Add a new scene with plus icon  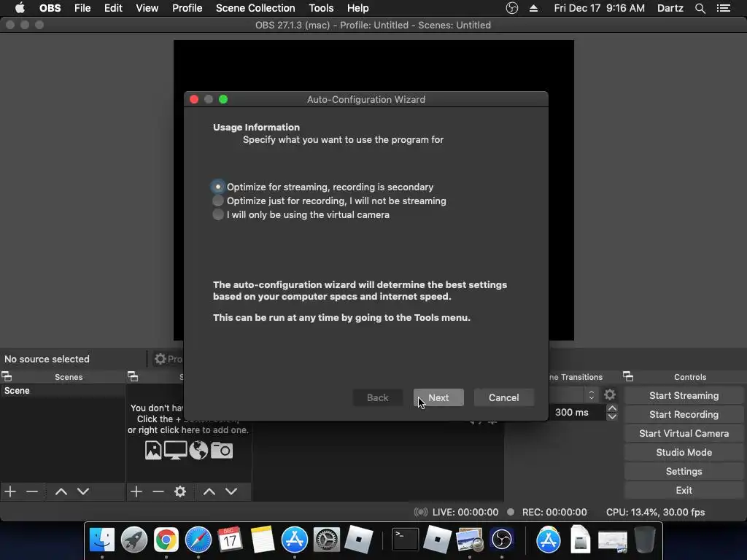10,491
